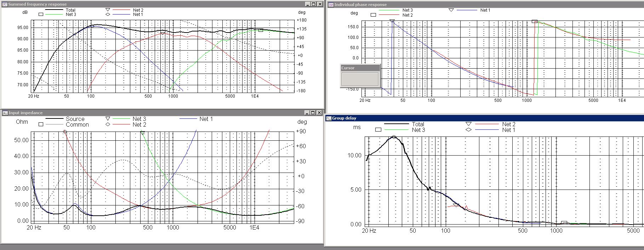Click the Total legend label in the Summed frequency response window
This screenshot has width=644, height=250.
70,10
